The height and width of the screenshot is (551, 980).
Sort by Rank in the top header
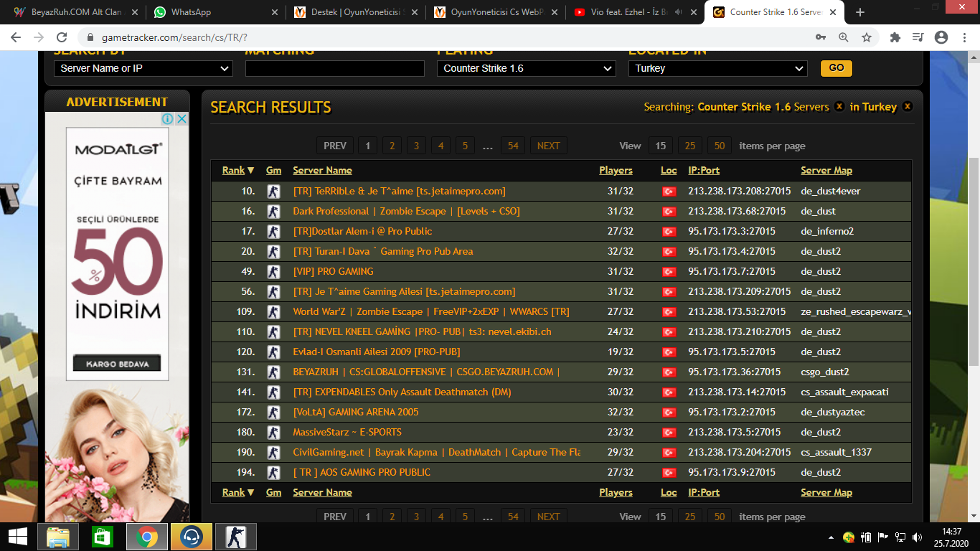[238, 170]
